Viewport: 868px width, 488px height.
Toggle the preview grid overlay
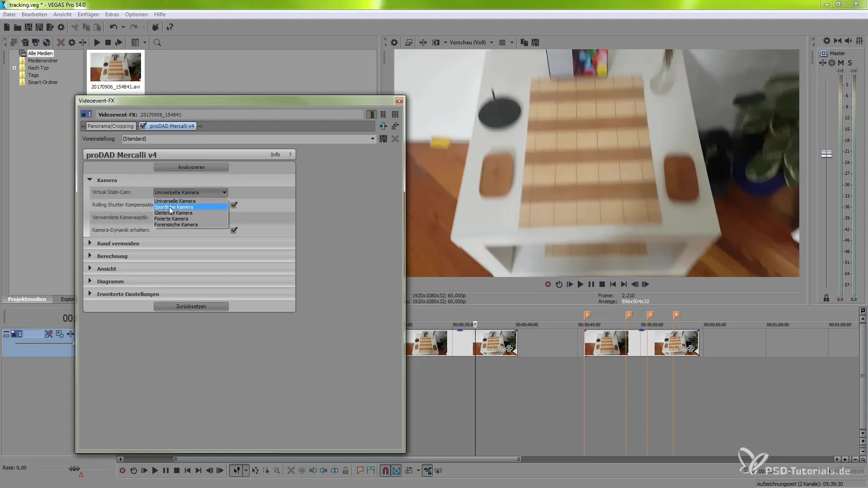pyautogui.click(x=502, y=42)
